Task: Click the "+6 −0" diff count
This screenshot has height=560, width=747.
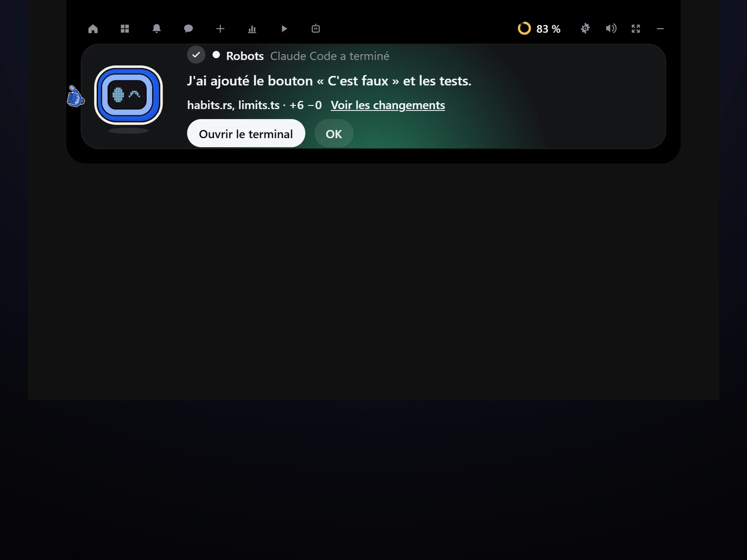Action: click(305, 105)
